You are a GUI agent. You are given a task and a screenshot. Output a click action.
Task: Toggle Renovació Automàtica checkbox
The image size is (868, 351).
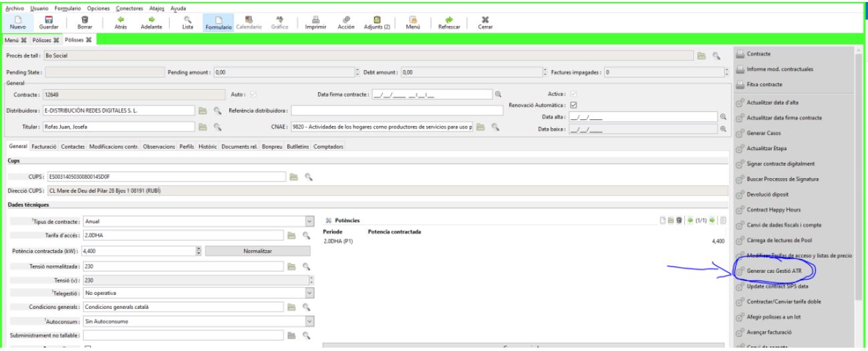coord(573,104)
